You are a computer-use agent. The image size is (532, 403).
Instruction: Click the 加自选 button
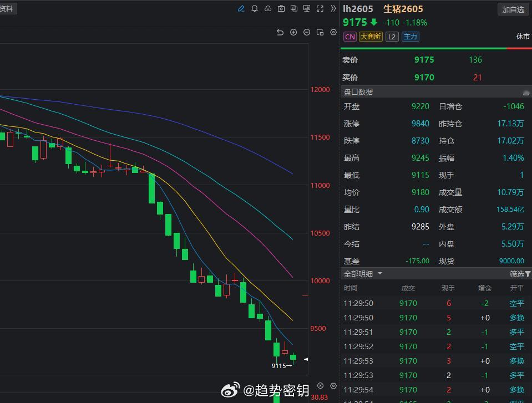tap(513, 9)
